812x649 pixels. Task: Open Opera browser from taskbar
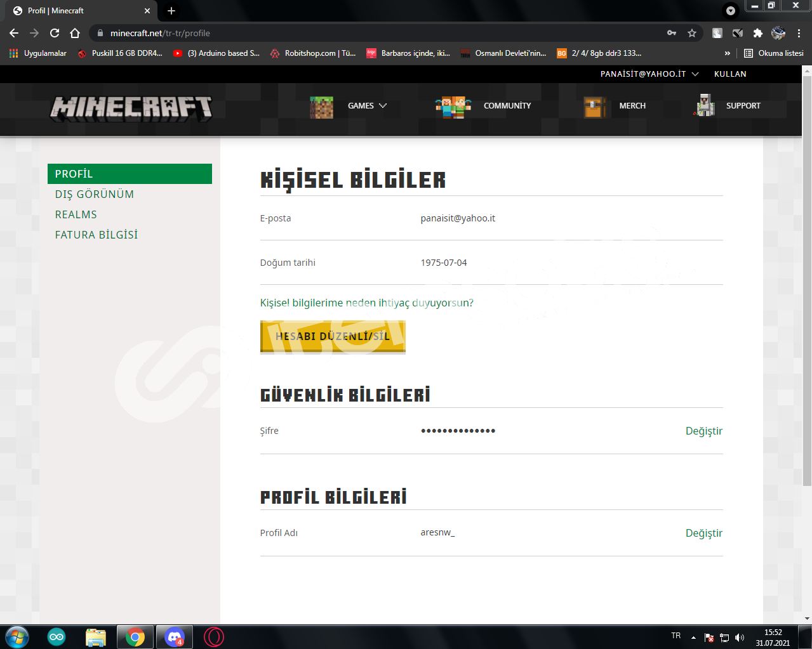(x=214, y=637)
